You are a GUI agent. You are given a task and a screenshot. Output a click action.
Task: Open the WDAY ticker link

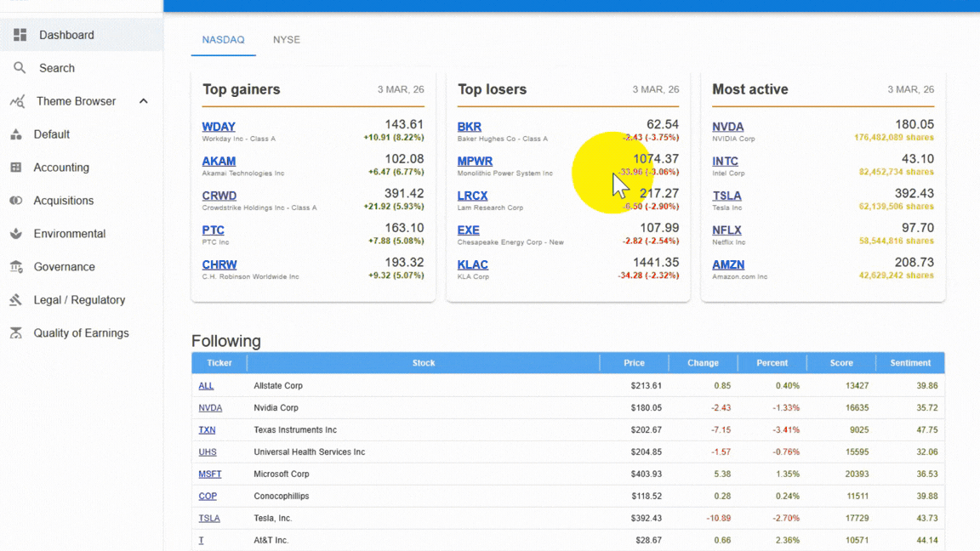click(x=219, y=127)
